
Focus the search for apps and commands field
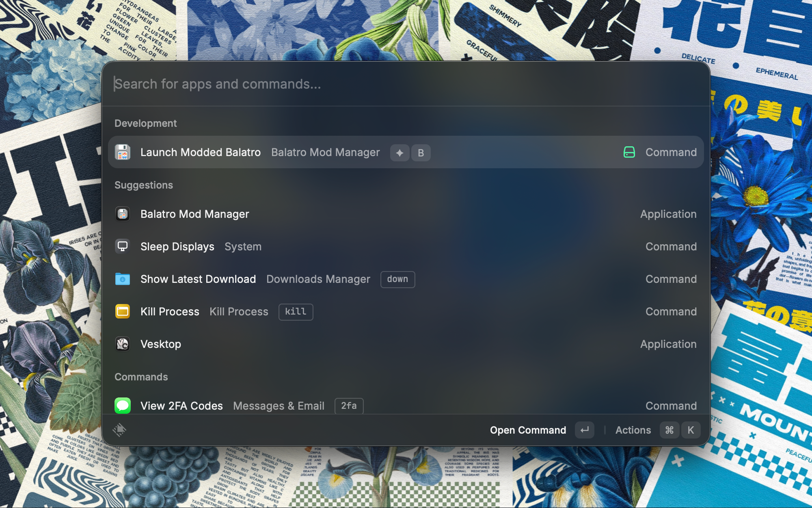[406, 84]
